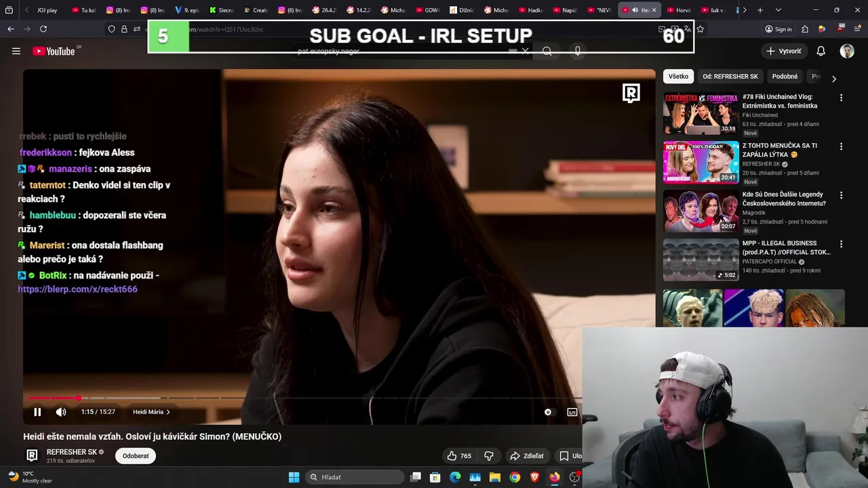Open the browser extensions puzzle icon
This screenshot has width=868, height=488.
click(x=805, y=29)
